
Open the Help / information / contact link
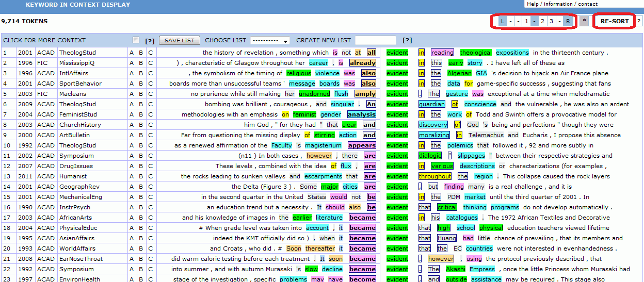click(x=561, y=4)
